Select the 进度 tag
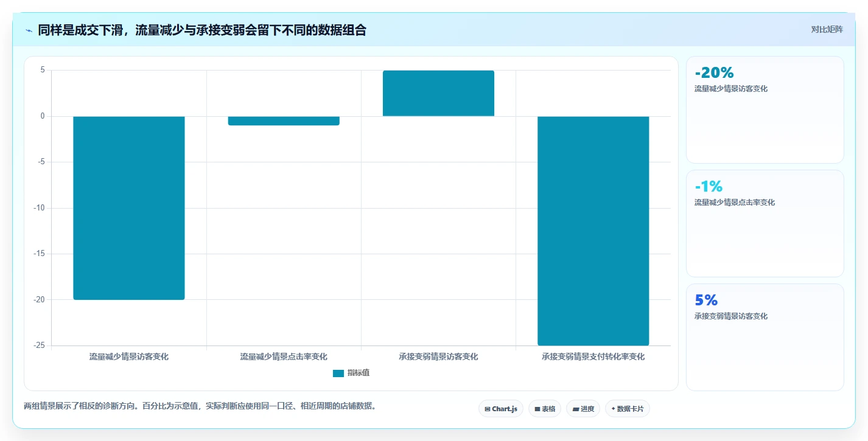 click(x=583, y=409)
